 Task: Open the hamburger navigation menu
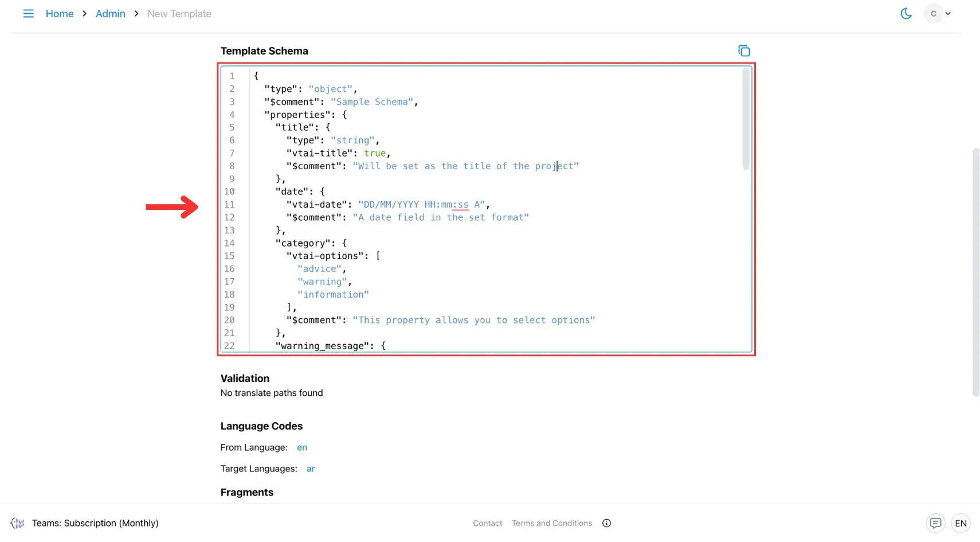28,13
